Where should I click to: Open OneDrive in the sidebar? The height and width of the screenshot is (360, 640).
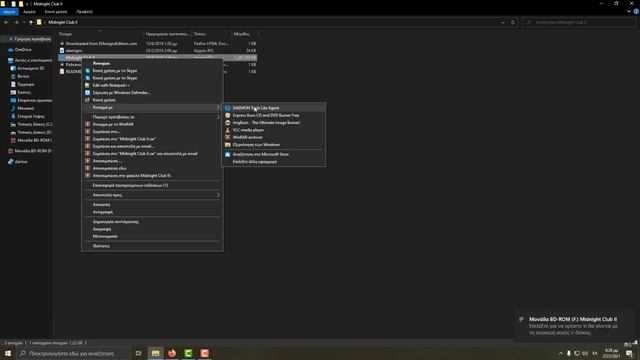point(20,50)
